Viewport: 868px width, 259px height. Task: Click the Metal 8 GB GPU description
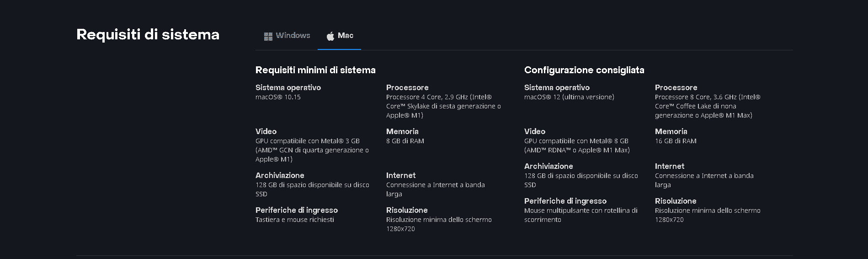(577, 146)
